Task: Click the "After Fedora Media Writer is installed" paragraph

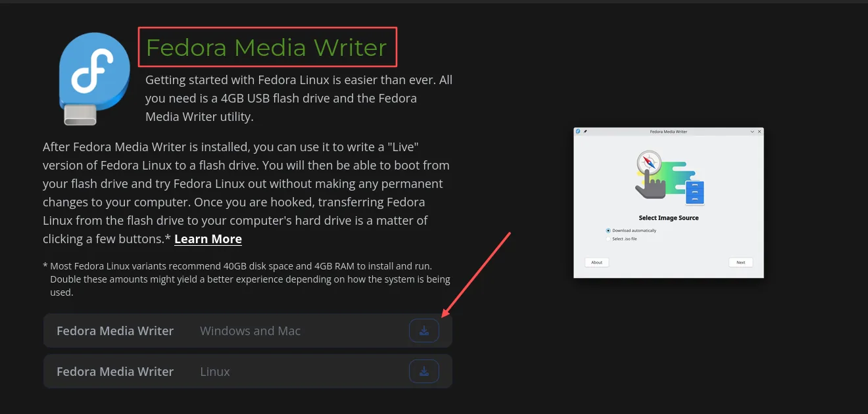Action: [247, 193]
